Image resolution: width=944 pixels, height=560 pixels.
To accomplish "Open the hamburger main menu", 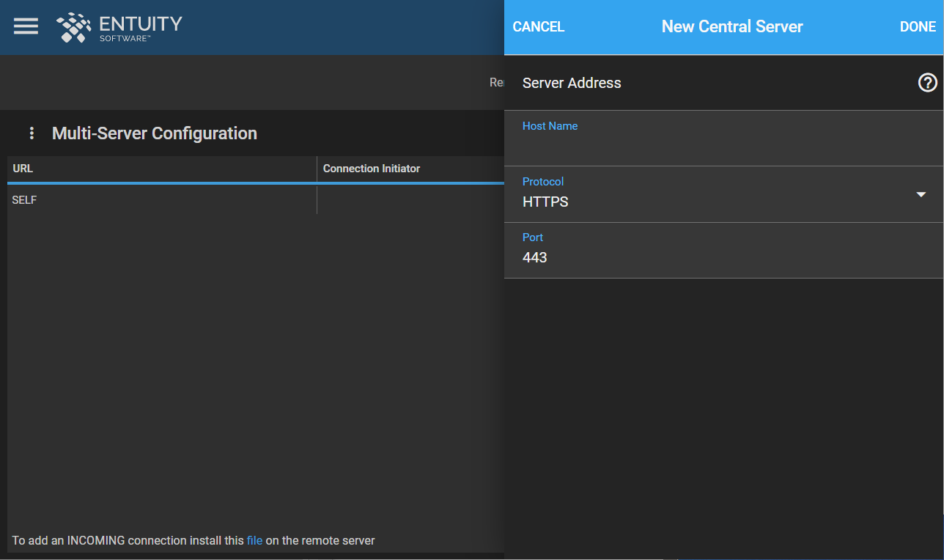I will [x=26, y=26].
